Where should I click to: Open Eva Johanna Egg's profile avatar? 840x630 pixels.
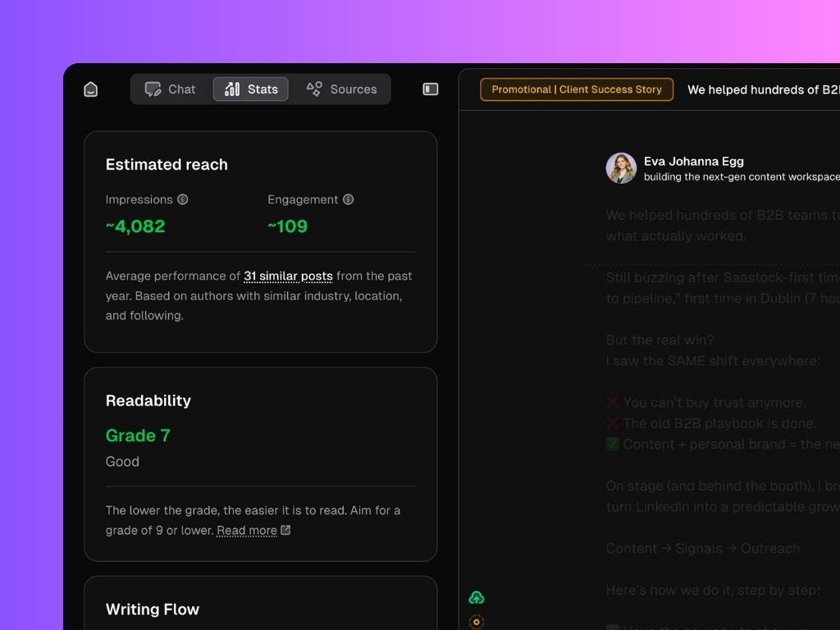(622, 168)
